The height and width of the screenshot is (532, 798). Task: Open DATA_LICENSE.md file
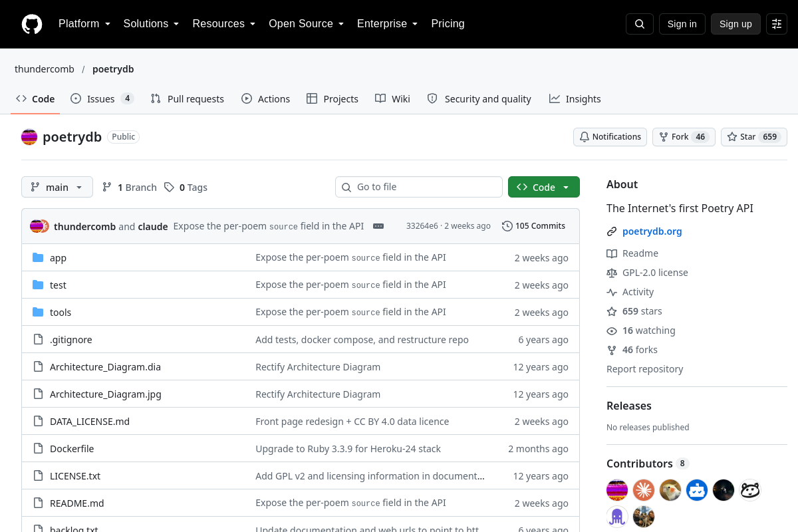point(90,422)
